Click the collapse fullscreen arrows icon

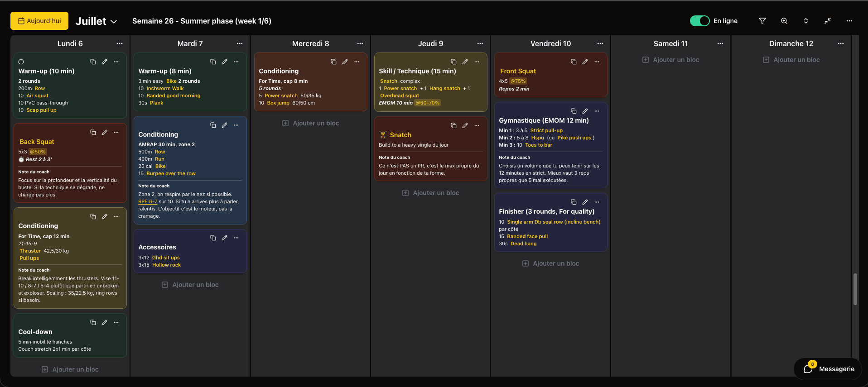pyautogui.click(x=828, y=21)
